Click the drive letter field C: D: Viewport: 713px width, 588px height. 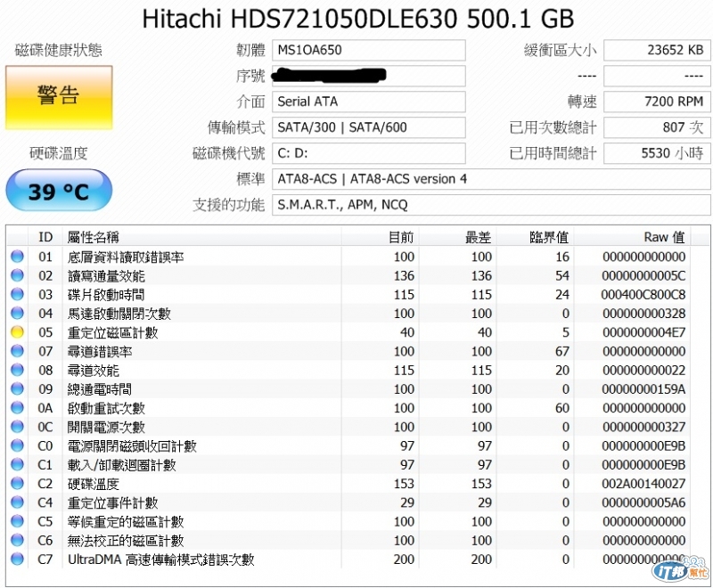[369, 153]
